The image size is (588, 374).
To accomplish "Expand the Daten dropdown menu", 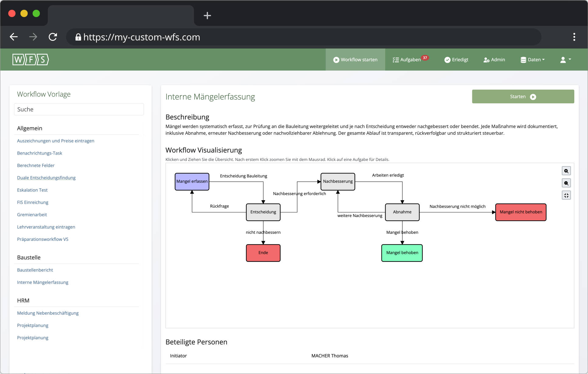I will pos(532,60).
